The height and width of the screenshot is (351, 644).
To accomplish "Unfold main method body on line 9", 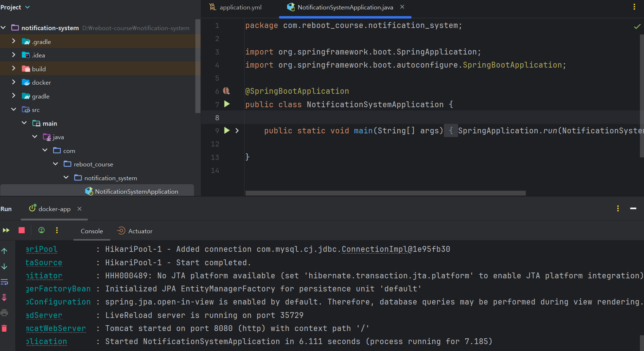I will point(237,130).
